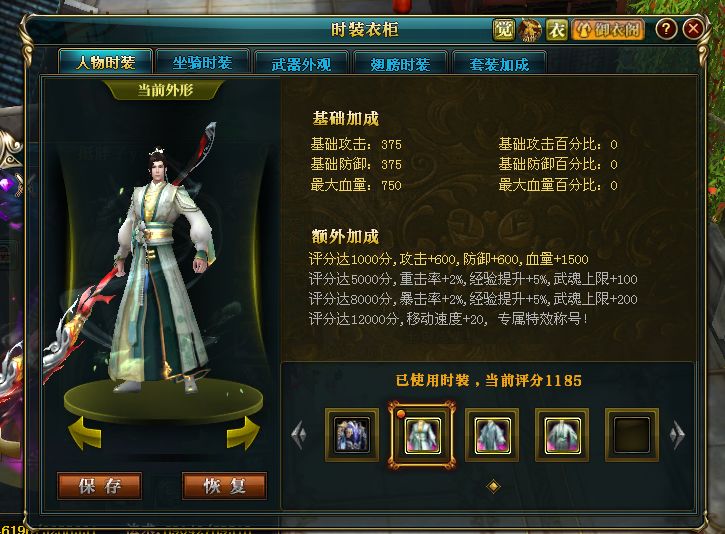Open the 御衣阁 shop button
This screenshot has height=534, width=725.
(608, 30)
